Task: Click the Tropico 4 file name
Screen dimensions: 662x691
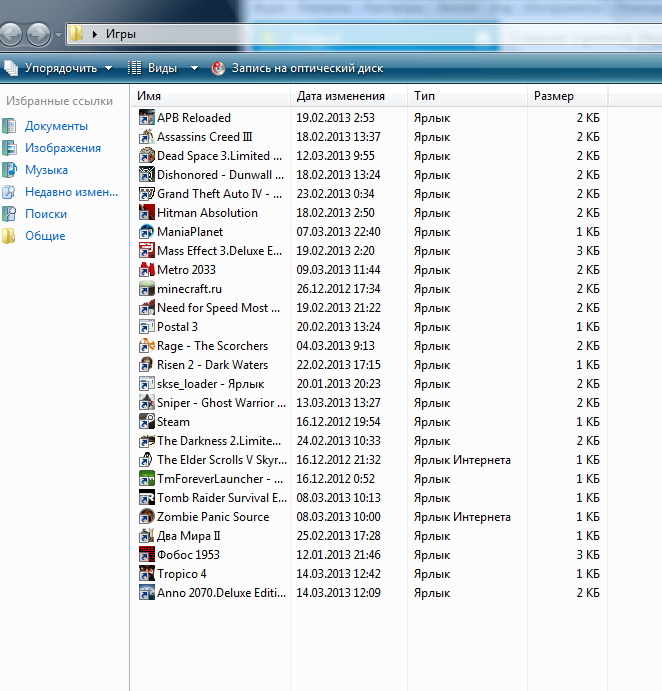Action: [x=182, y=574]
